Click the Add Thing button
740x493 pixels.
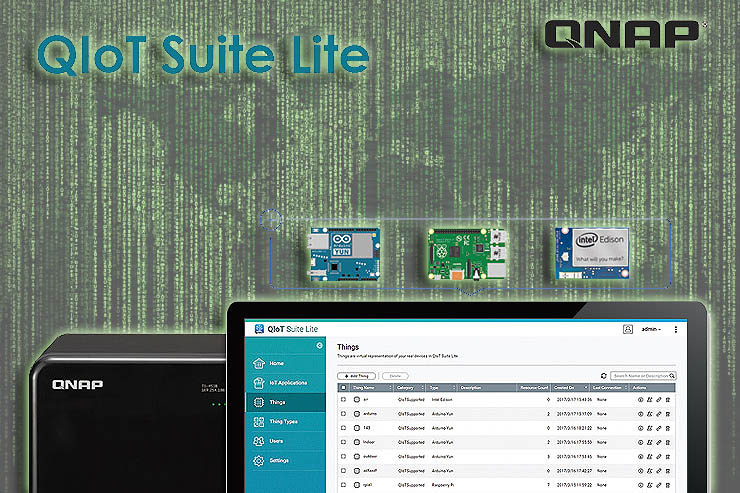coord(357,375)
